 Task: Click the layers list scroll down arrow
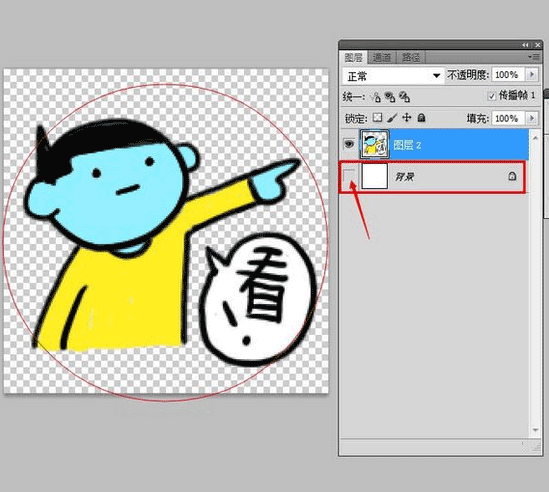pyautogui.click(x=535, y=430)
